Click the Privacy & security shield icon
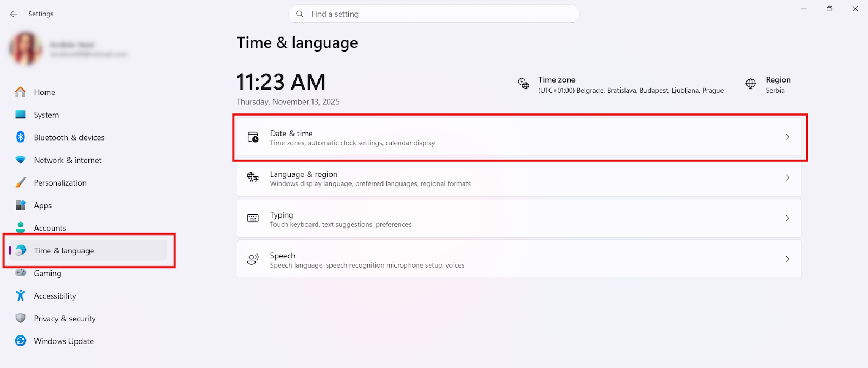The height and width of the screenshot is (368, 868). coord(21,318)
